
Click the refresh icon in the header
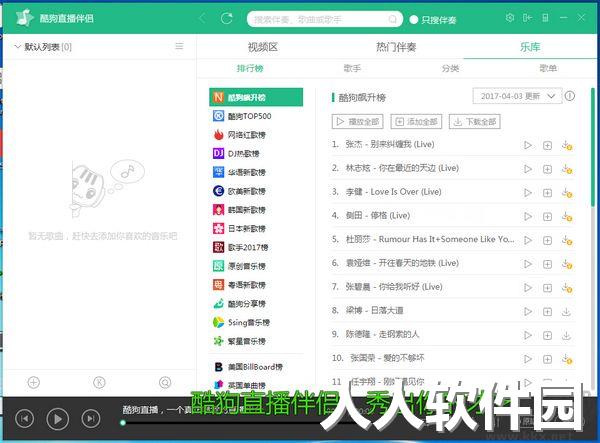click(227, 18)
